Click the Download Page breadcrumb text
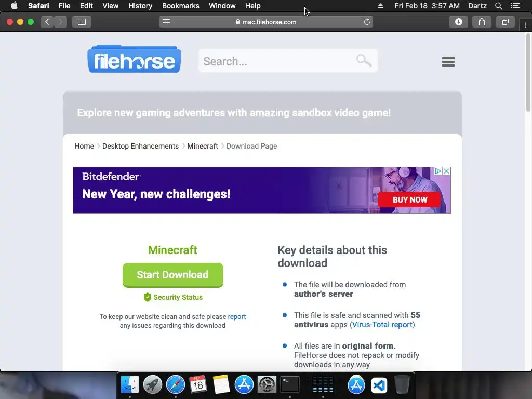This screenshot has width=532, height=399. click(x=252, y=146)
